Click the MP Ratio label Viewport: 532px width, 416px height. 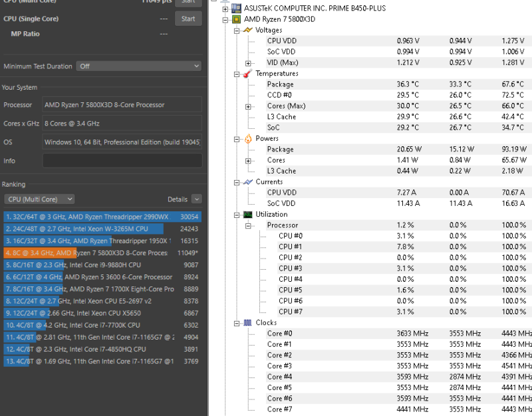coord(25,34)
